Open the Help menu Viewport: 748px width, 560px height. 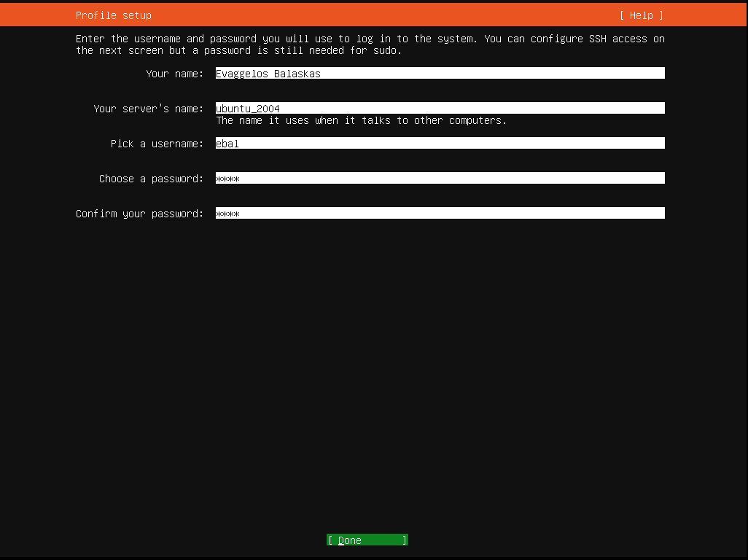(642, 15)
